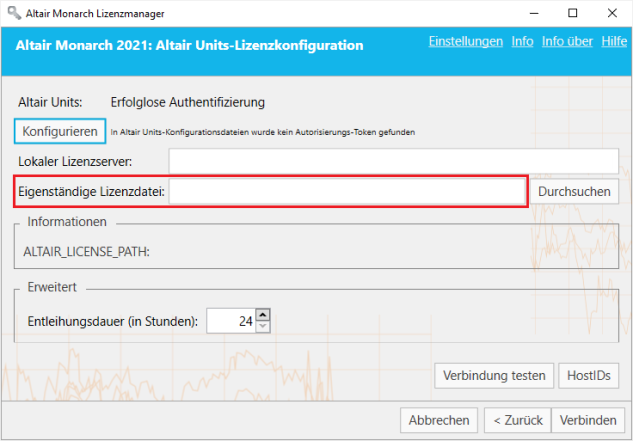The height and width of the screenshot is (441, 633).
Task: Open the Hilfe link
Action: coord(614,42)
